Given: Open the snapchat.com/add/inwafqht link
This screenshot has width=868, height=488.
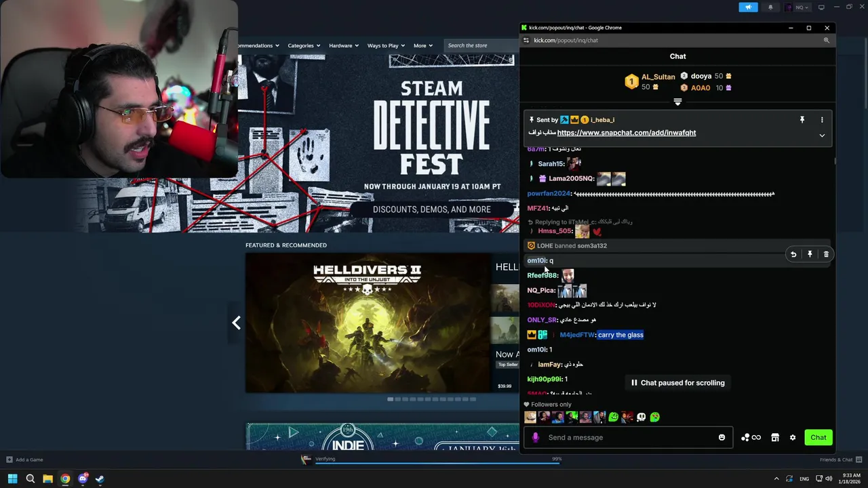Looking at the screenshot, I should click(x=626, y=133).
